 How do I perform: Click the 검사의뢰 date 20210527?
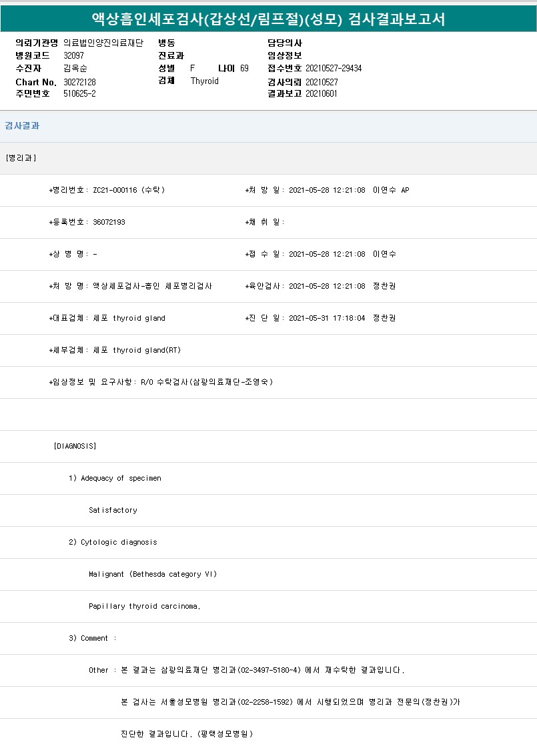coord(322,82)
